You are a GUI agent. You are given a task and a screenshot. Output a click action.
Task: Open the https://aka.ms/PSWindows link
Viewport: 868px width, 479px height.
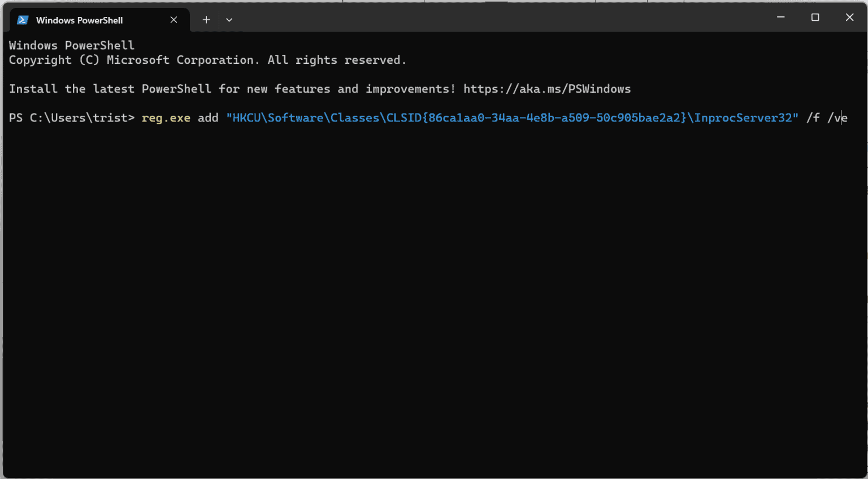[546, 89]
